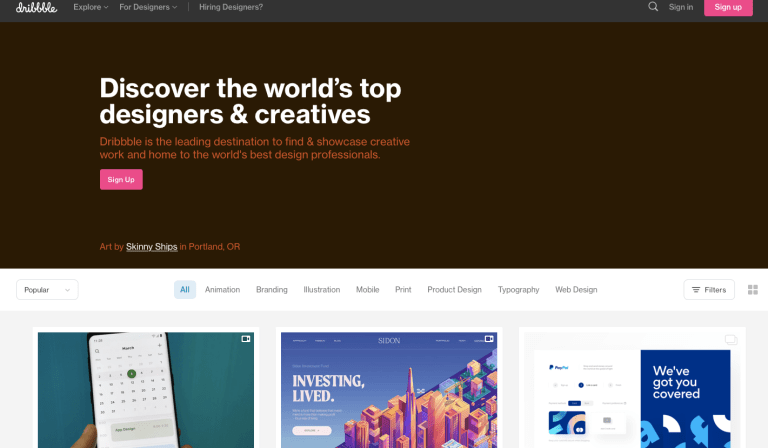Open the PayPal We've got you covered shot

tap(632, 390)
